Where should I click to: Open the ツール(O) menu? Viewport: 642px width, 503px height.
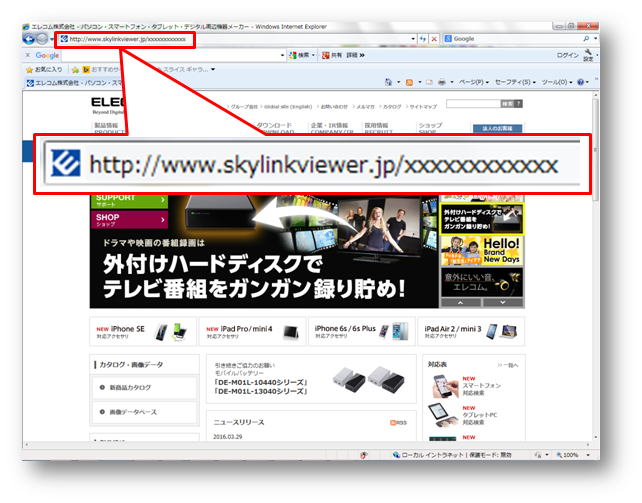pyautogui.click(x=557, y=82)
